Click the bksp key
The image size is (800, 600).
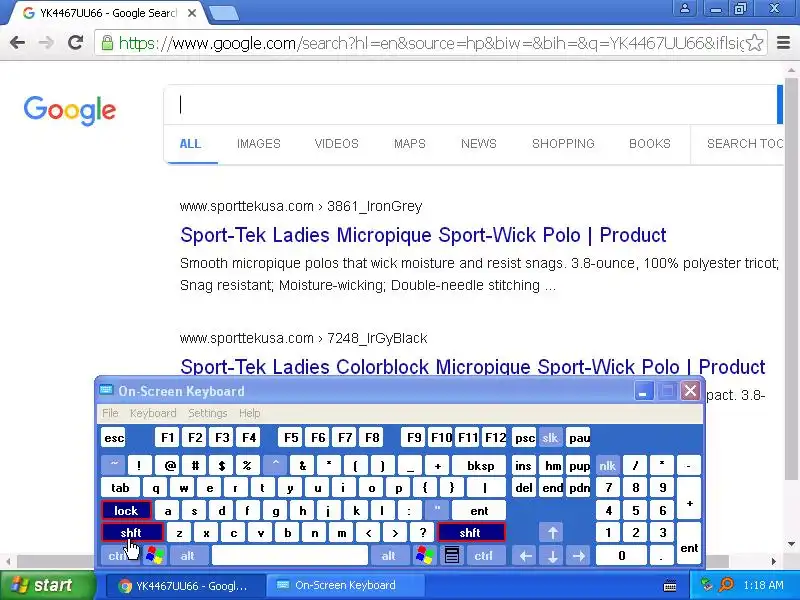[x=480, y=465]
